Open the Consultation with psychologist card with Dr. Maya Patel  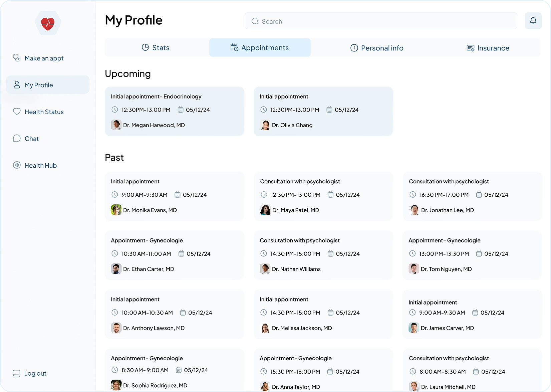(323, 196)
